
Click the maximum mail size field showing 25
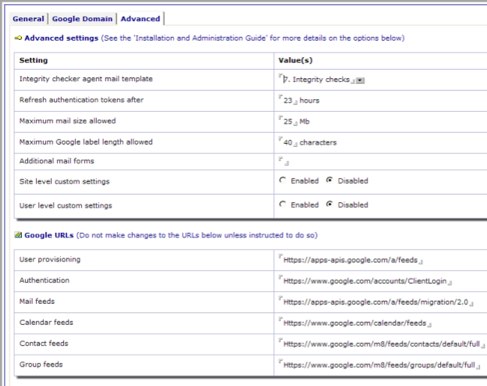(288, 121)
